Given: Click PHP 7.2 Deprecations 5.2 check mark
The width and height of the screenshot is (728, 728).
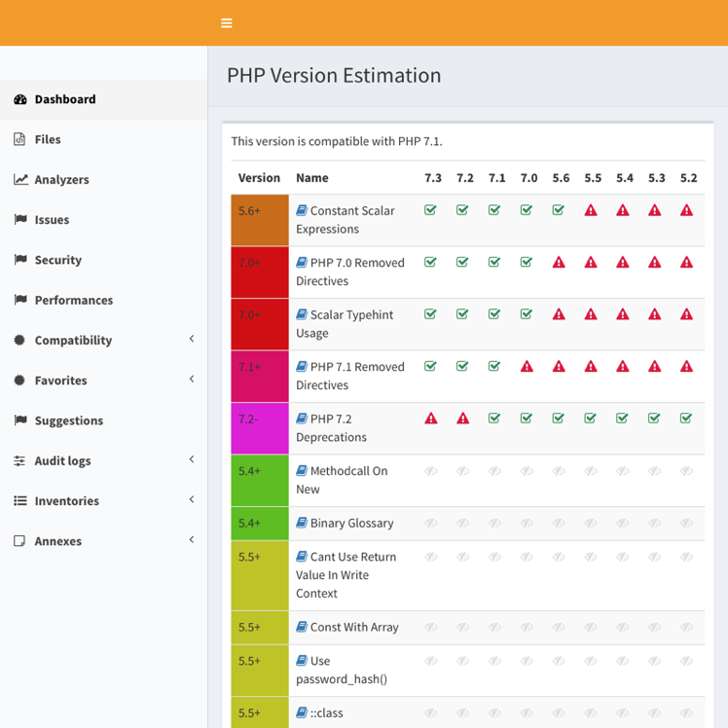Looking at the screenshot, I should [686, 418].
